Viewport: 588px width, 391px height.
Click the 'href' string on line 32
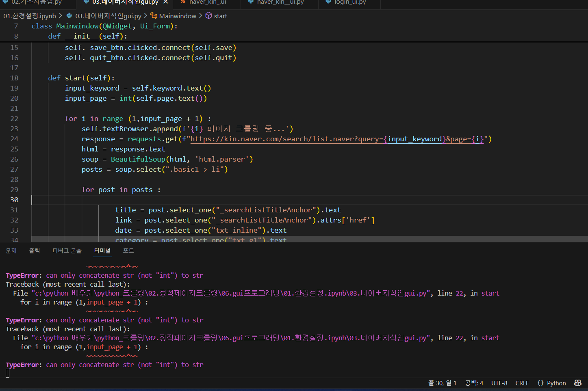pyautogui.click(x=358, y=220)
